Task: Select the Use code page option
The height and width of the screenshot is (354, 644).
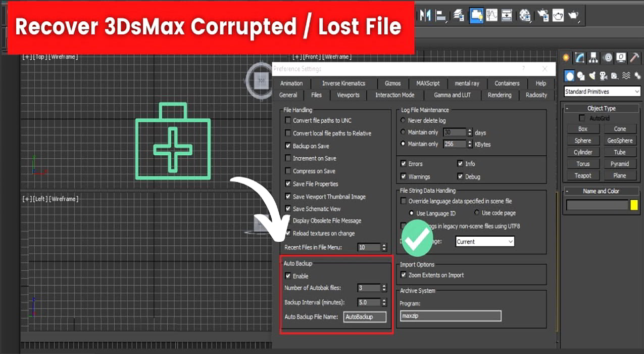Action: click(x=476, y=213)
